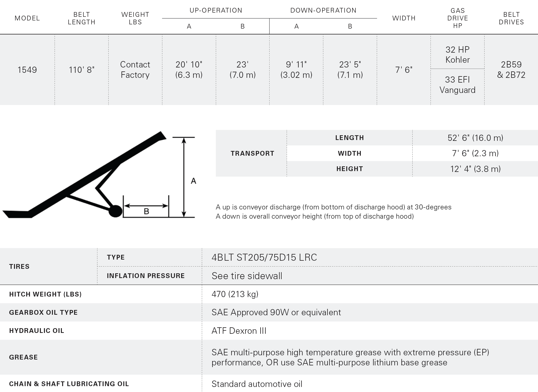Image resolution: width=538 pixels, height=392 pixels.
Task: Select the tire type 4BLT ST205/75D15 LRC
Action: click(x=264, y=257)
